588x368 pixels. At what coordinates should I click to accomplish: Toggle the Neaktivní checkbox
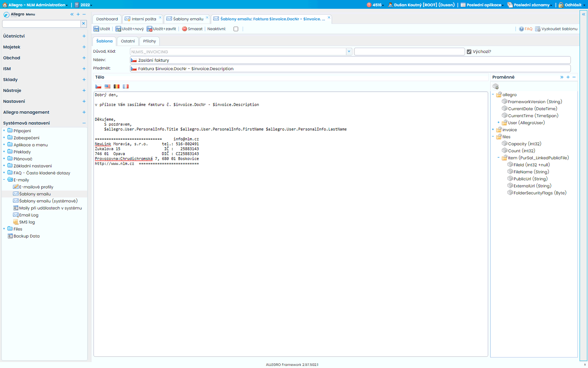click(236, 29)
